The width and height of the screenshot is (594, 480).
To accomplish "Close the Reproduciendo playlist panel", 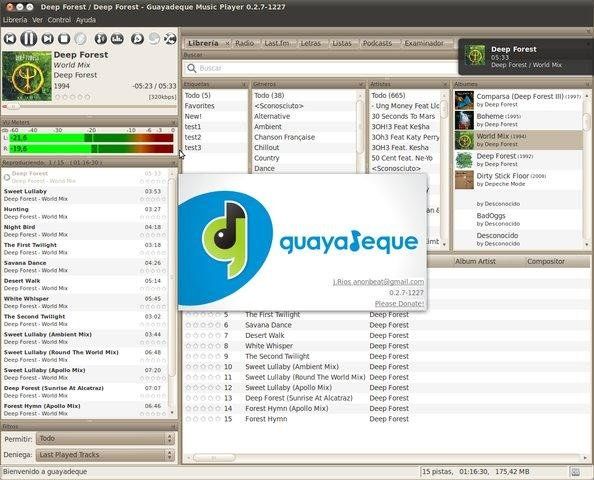I will coord(173,163).
